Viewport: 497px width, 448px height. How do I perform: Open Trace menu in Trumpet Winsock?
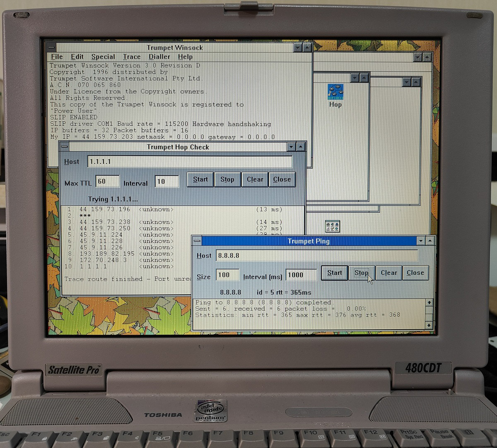coord(132,57)
